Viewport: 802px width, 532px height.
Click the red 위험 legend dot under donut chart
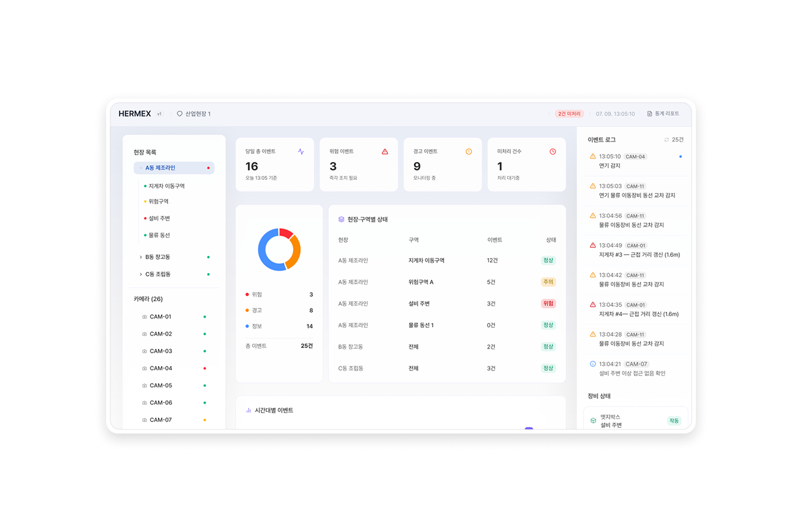(x=247, y=294)
